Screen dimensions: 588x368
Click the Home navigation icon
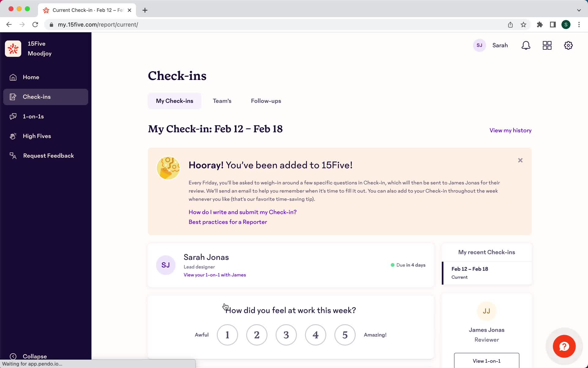tap(13, 77)
